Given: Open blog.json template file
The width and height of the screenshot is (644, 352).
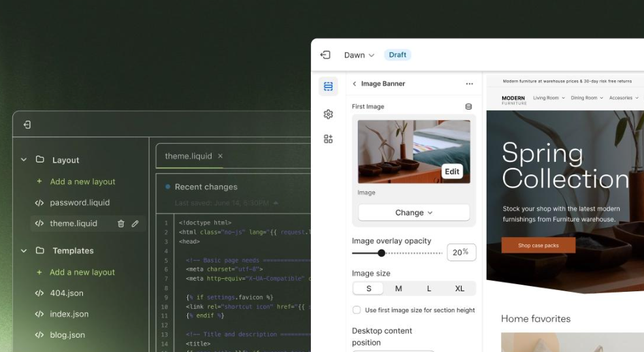Looking at the screenshot, I should pos(67,335).
